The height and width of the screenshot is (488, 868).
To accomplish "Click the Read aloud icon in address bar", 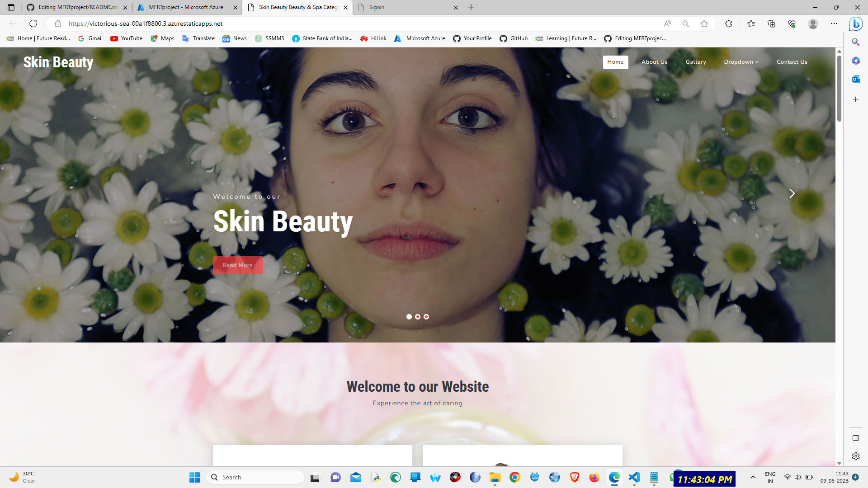I will click(667, 23).
